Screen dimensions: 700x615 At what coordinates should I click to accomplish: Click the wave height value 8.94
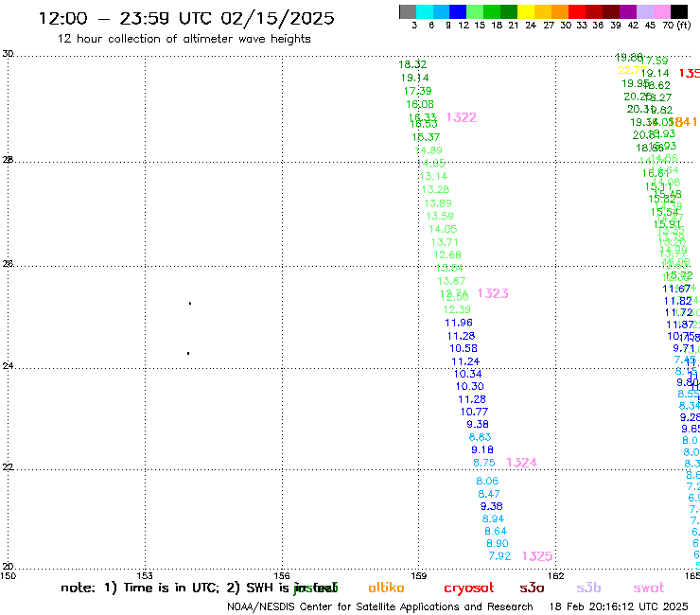(493, 518)
